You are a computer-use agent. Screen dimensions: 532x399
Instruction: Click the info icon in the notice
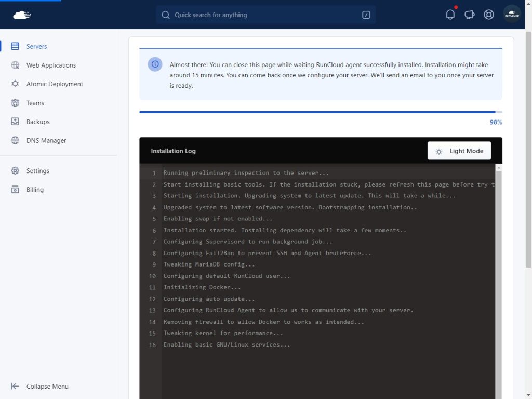155,64
